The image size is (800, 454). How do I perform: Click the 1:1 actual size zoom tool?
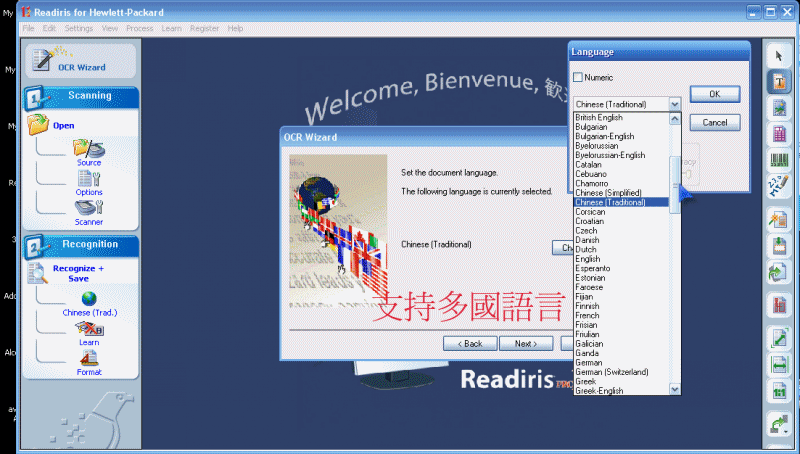point(779,392)
